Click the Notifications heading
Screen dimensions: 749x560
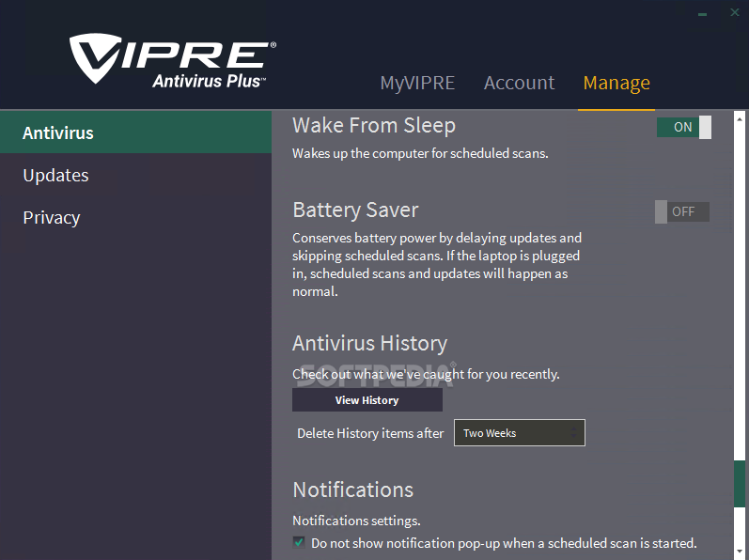[353, 490]
